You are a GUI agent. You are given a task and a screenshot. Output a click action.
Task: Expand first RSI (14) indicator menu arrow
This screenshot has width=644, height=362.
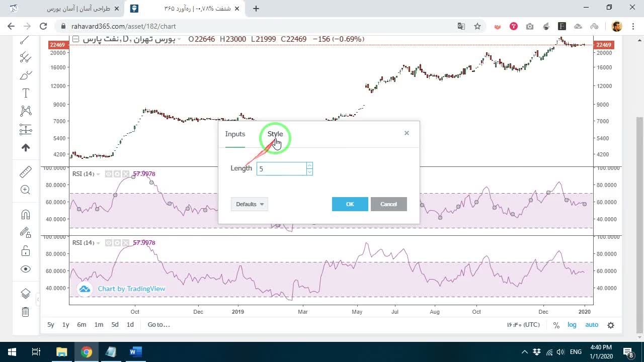(x=98, y=174)
